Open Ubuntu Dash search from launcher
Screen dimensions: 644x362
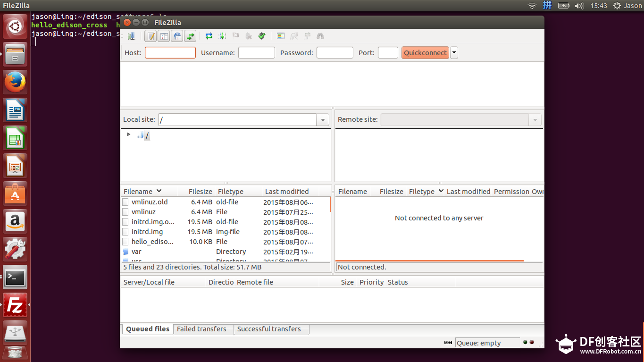tap(16, 26)
